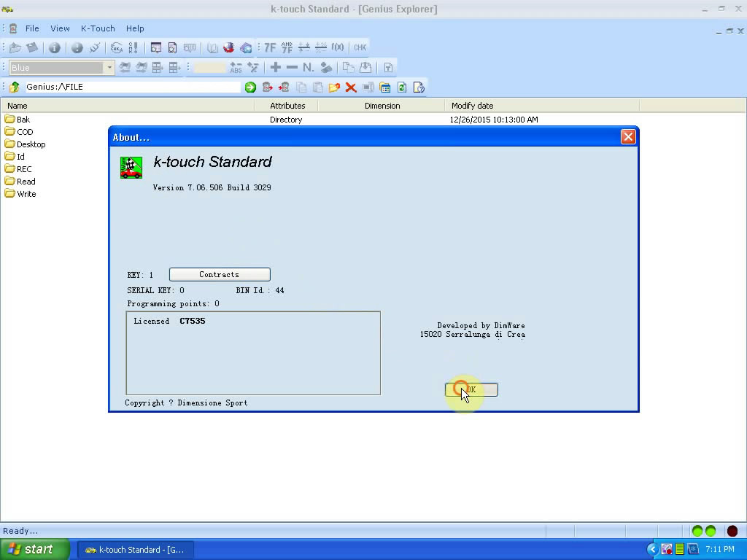Click the window with magnifier icon
747x560 pixels.
pos(156,47)
